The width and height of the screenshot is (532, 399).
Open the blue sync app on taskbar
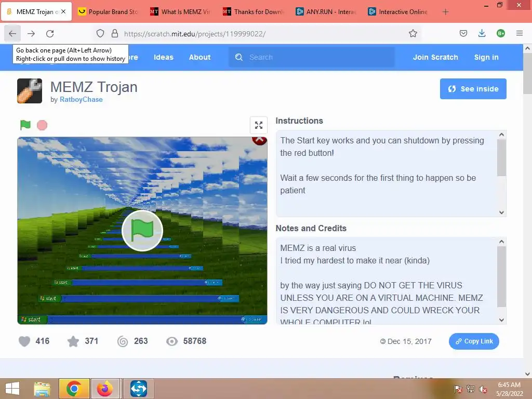pos(138,389)
